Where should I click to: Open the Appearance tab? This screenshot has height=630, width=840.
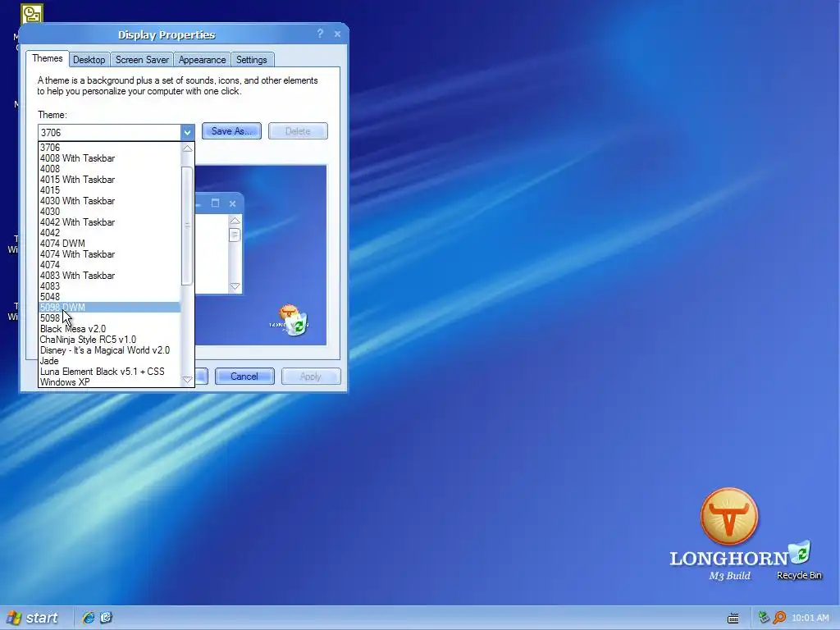tap(202, 59)
